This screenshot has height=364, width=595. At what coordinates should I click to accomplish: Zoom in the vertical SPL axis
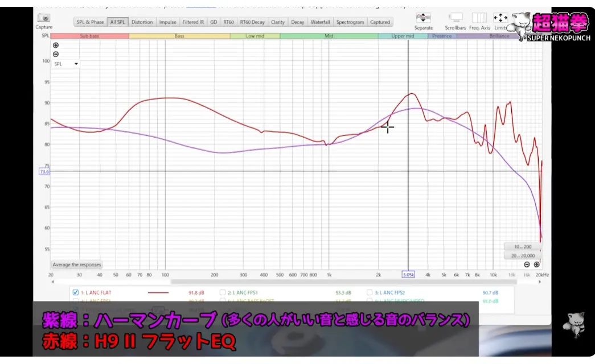56,45
